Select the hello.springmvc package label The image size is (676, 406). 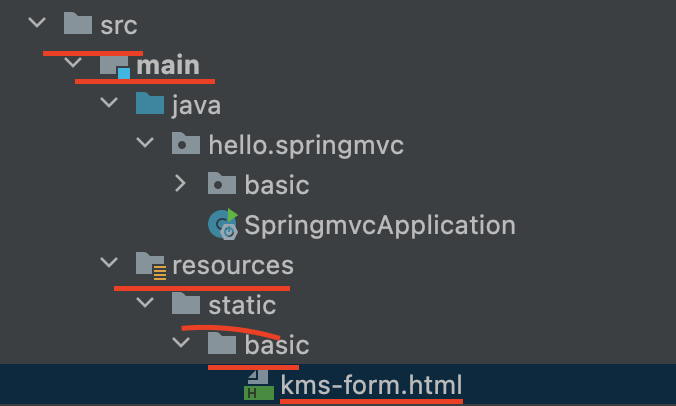point(306,146)
